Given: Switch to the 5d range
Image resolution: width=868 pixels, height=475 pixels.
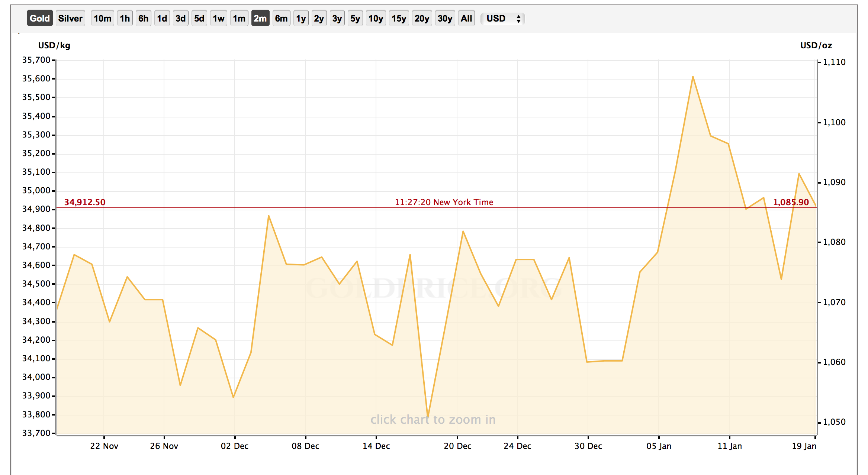Looking at the screenshot, I should [x=199, y=18].
